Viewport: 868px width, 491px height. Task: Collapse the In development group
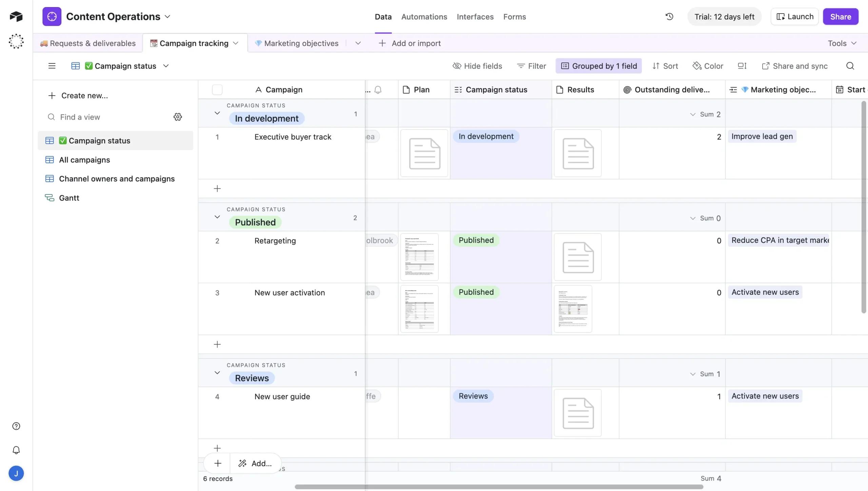217,113
